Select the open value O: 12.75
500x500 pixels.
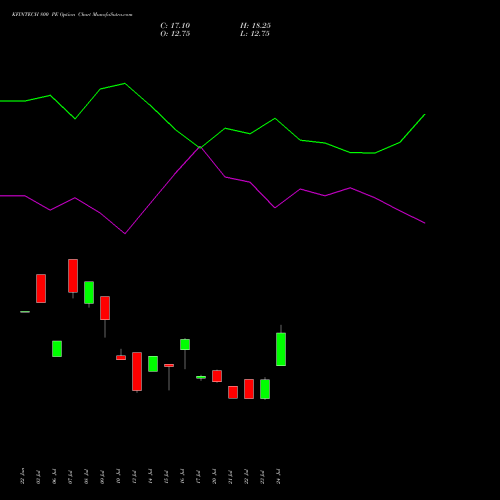[x=175, y=34]
